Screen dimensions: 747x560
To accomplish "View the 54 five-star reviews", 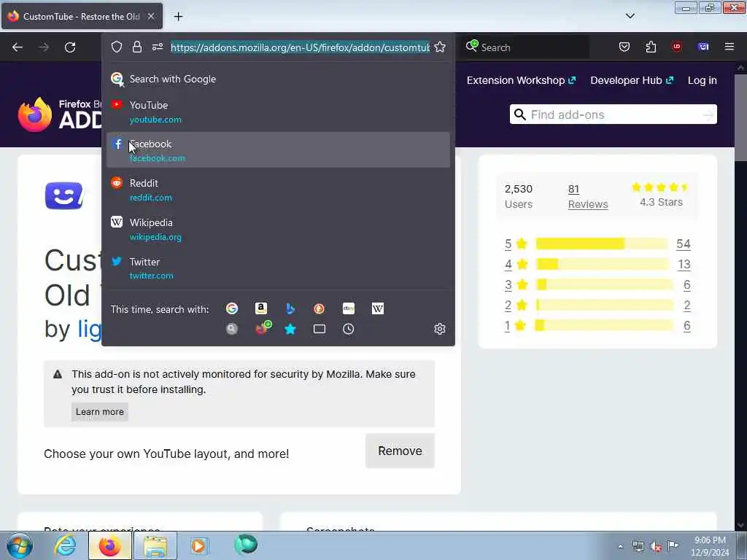I will [x=683, y=244].
